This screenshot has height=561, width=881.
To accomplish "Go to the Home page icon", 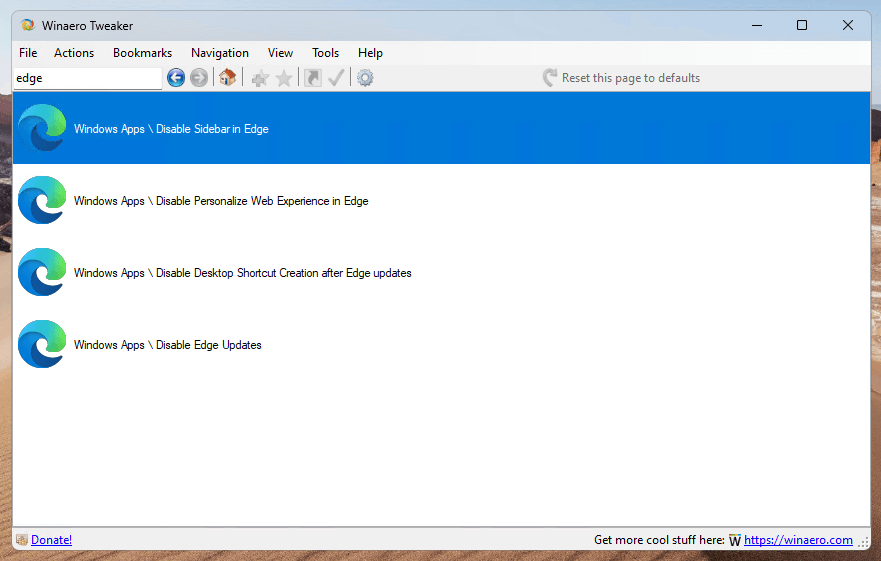I will (x=228, y=77).
